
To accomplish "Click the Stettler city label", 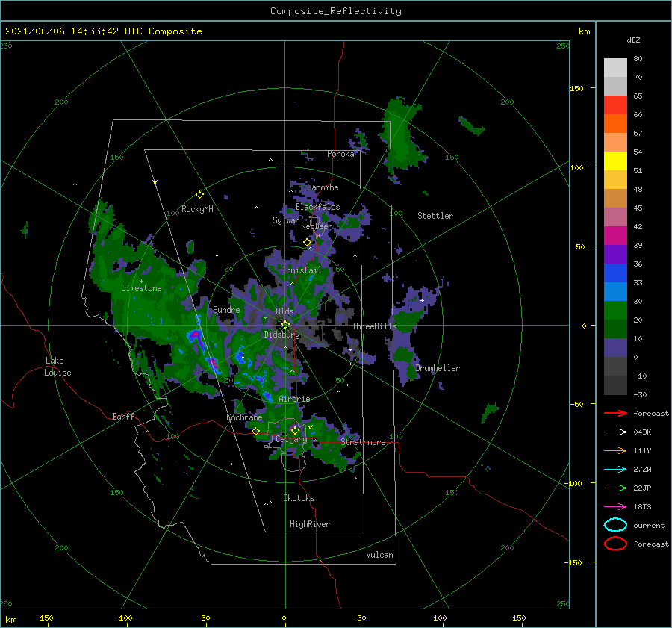I will (x=435, y=216).
